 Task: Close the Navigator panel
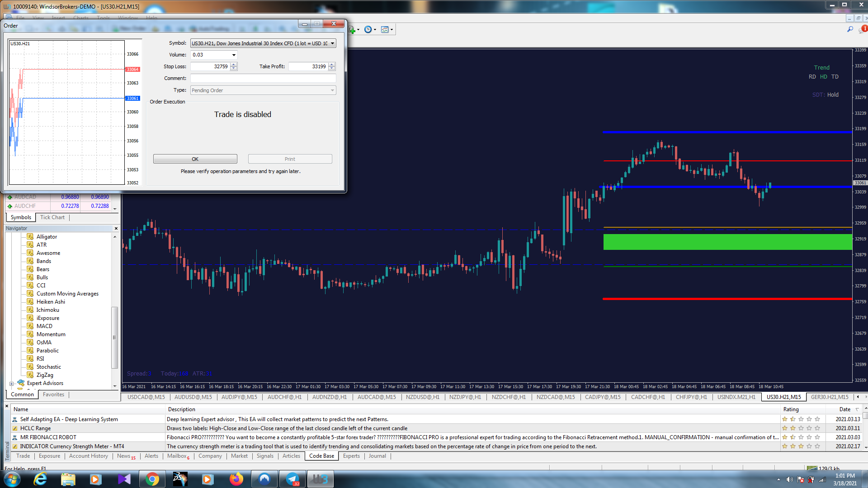tap(116, 229)
